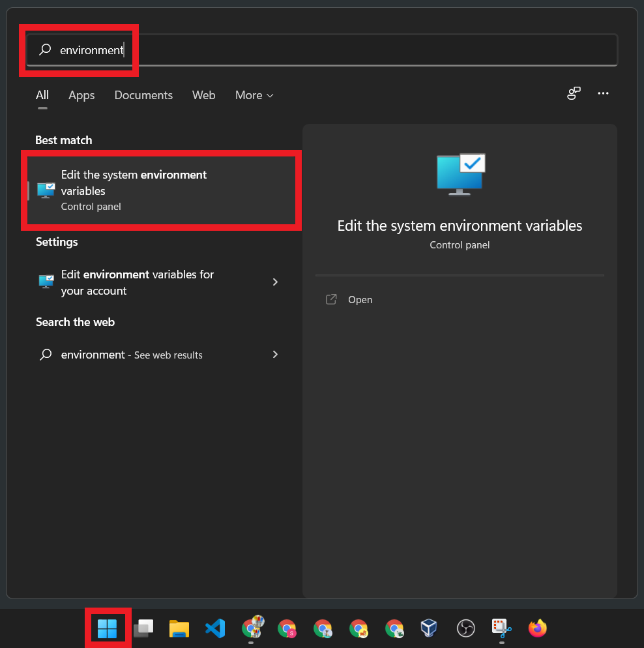Image resolution: width=644 pixels, height=648 pixels.
Task: Click the 'Settings' section heading
Action: (x=57, y=242)
